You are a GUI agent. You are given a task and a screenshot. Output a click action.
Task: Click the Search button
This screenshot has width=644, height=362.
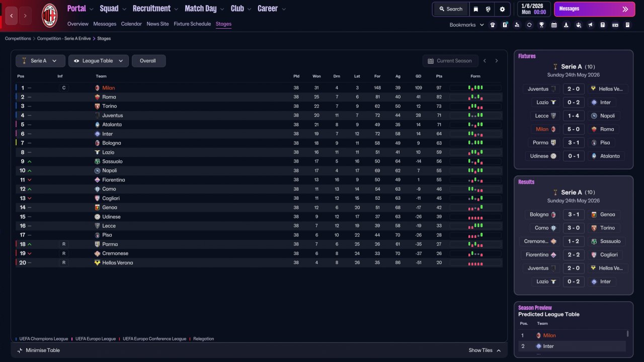coord(450,9)
